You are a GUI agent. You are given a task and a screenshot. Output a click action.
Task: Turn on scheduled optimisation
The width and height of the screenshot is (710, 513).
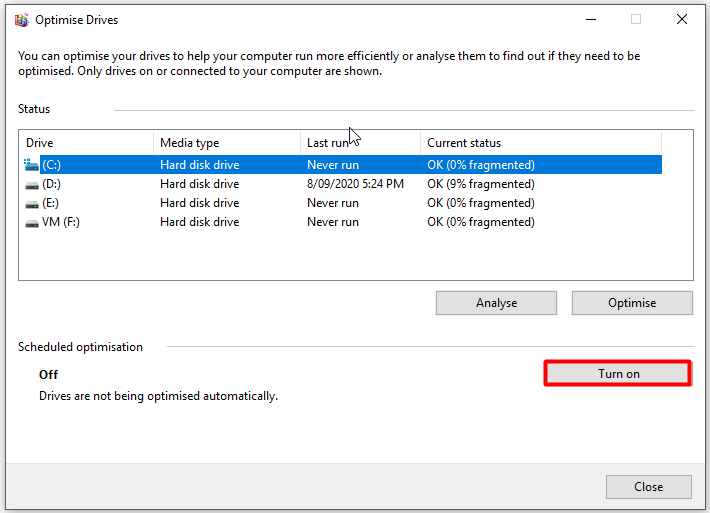tap(618, 374)
